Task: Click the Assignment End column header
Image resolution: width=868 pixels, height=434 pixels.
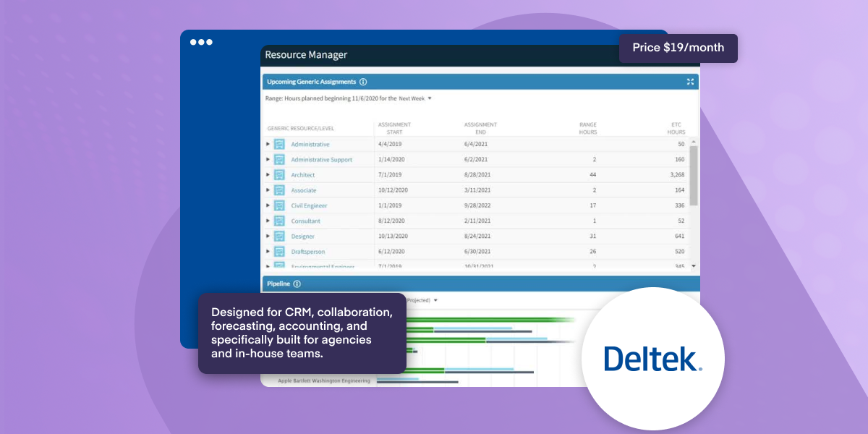Action: 480,128
